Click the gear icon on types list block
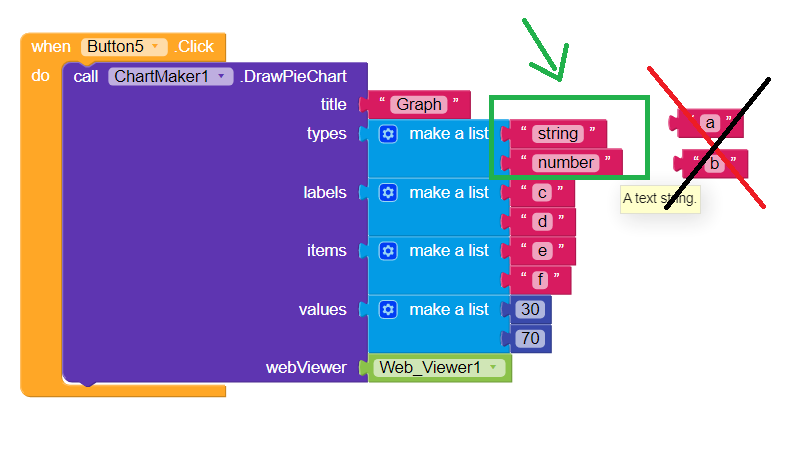Image resolution: width=786 pixels, height=459 pixels. click(388, 134)
